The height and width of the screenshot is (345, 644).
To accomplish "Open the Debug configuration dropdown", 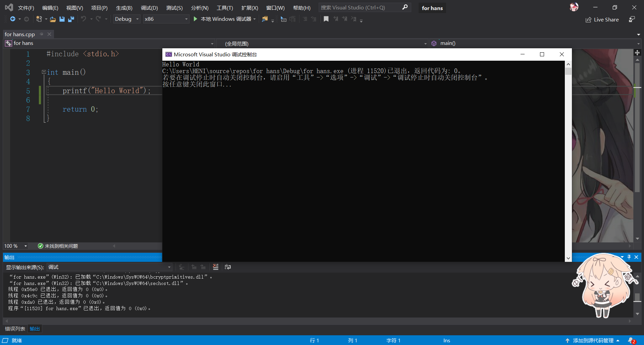I will (127, 19).
